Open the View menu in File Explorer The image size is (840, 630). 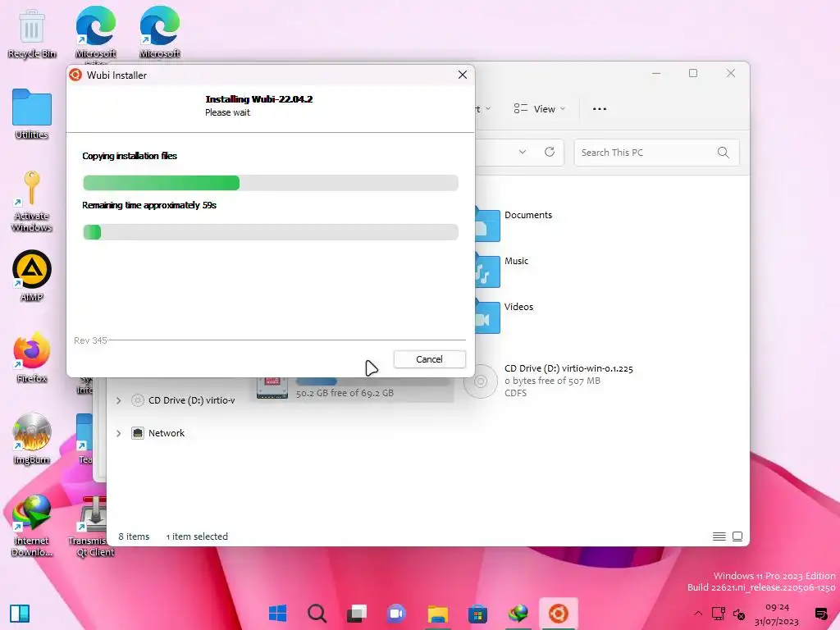coord(539,109)
